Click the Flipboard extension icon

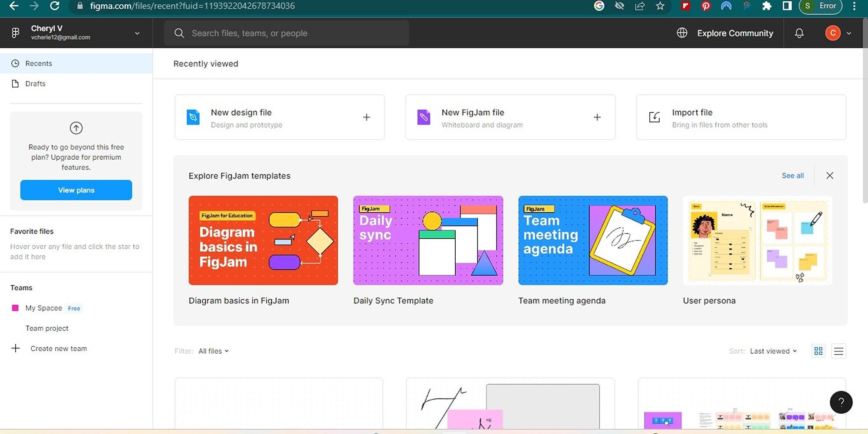[685, 6]
